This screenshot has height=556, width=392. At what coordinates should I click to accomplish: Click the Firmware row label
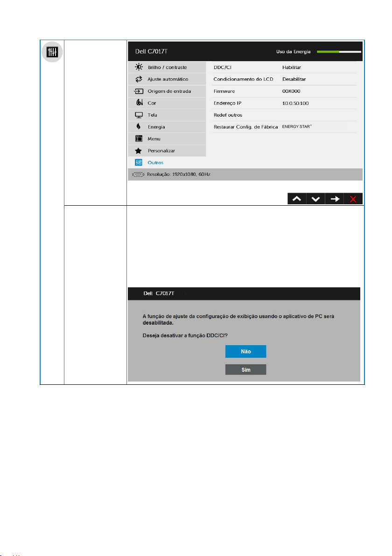pyautogui.click(x=224, y=91)
